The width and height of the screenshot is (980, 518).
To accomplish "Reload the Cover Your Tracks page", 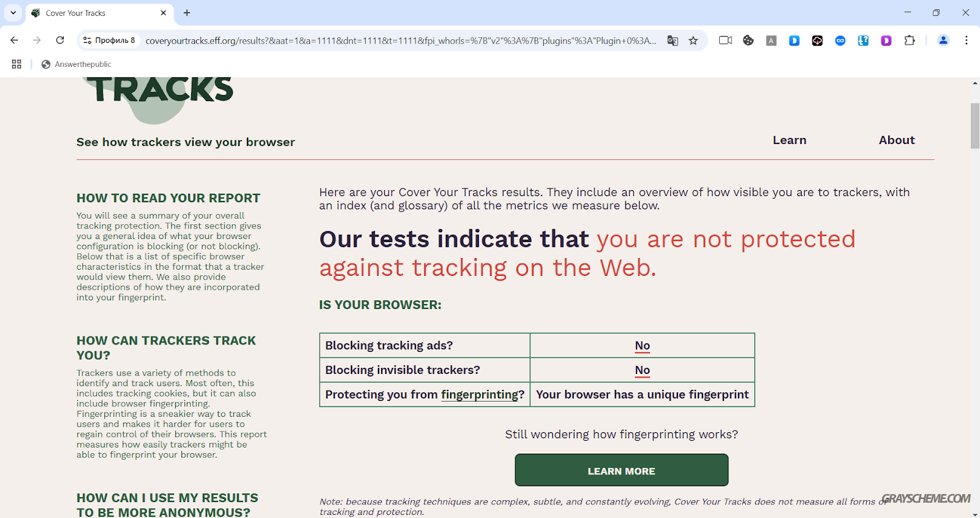I will point(60,40).
